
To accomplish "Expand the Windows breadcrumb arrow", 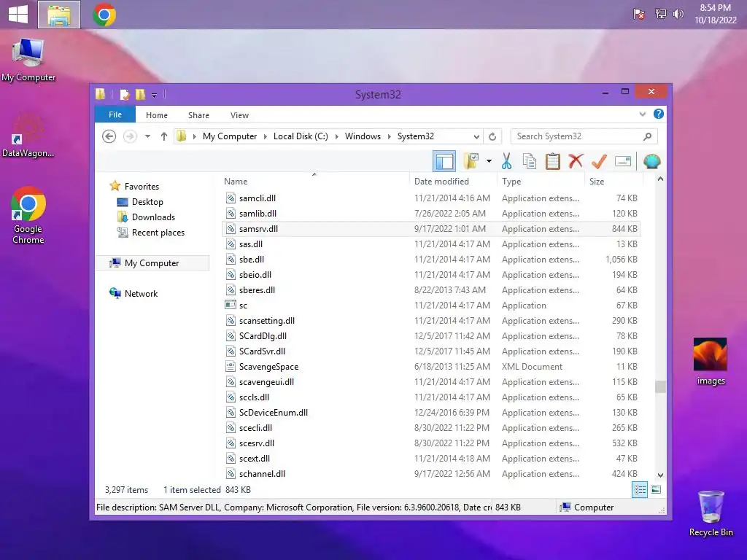I will (390, 136).
